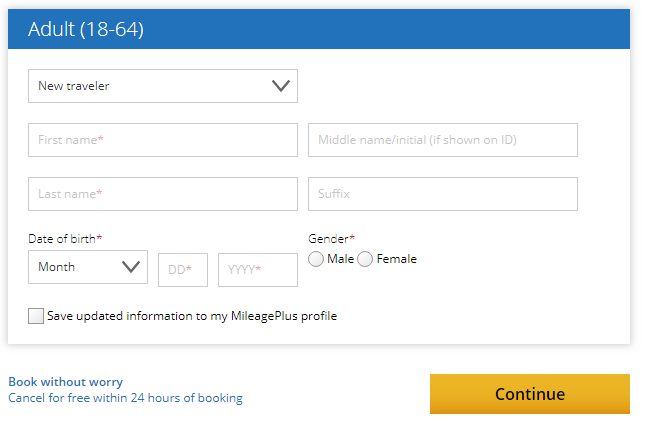The width and height of the screenshot is (647, 427).
Task: Focus the First name field
Action: pos(163,140)
